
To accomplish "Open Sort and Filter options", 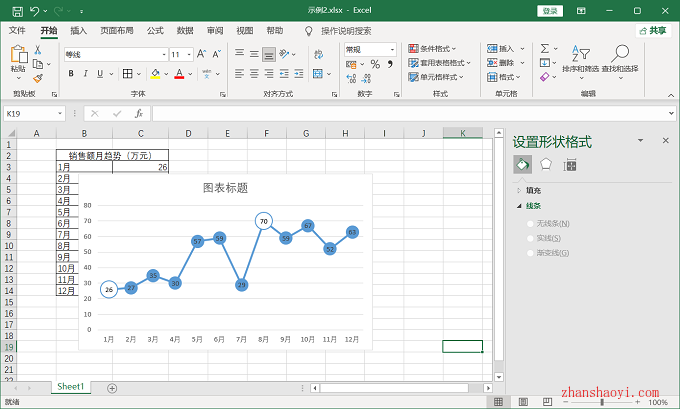I will tap(580, 61).
